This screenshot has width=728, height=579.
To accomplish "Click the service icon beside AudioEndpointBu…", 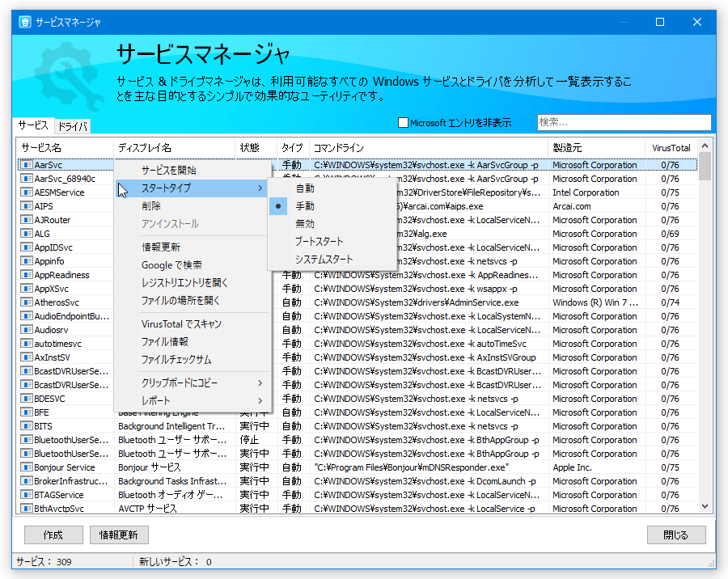I will [x=27, y=316].
